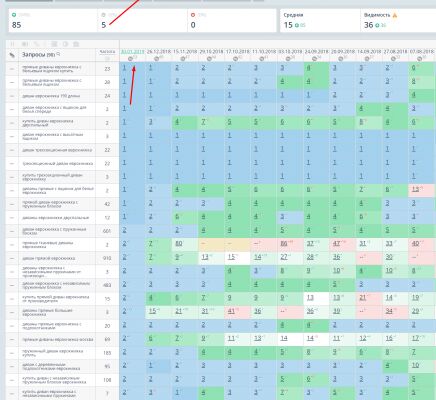The image size is (436, 400).
Task: Select the 29.10.2018 date column header
Action: (211, 52)
